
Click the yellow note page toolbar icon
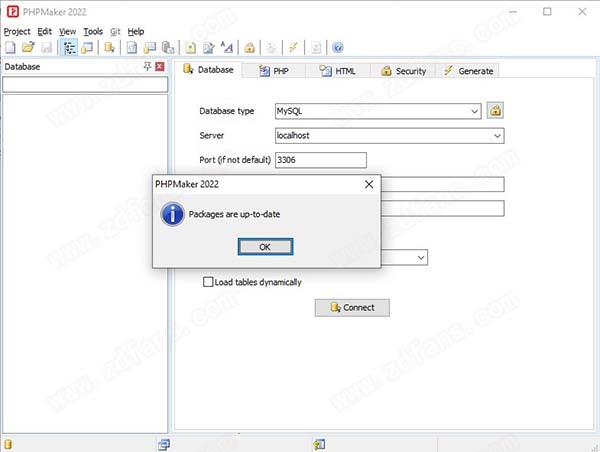coord(191,48)
